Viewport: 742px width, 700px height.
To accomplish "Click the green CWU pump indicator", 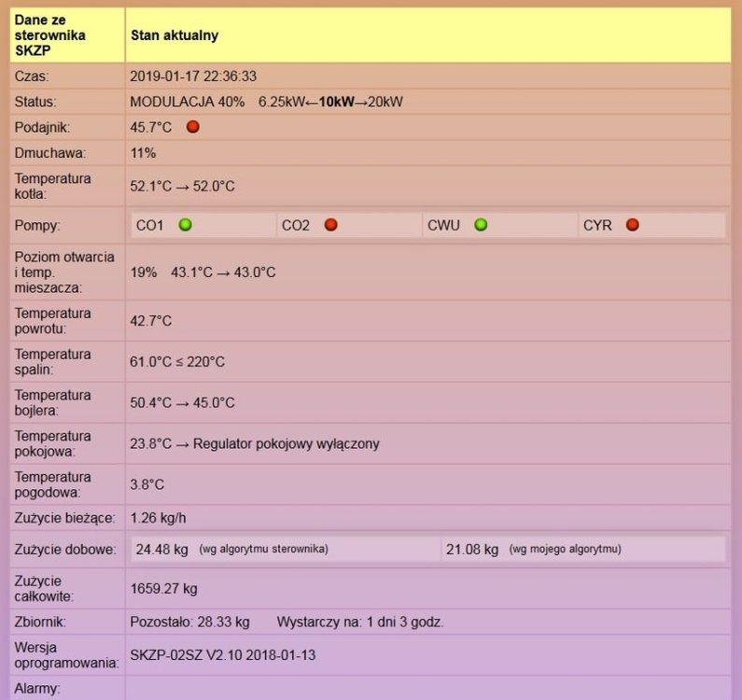I will point(481,225).
